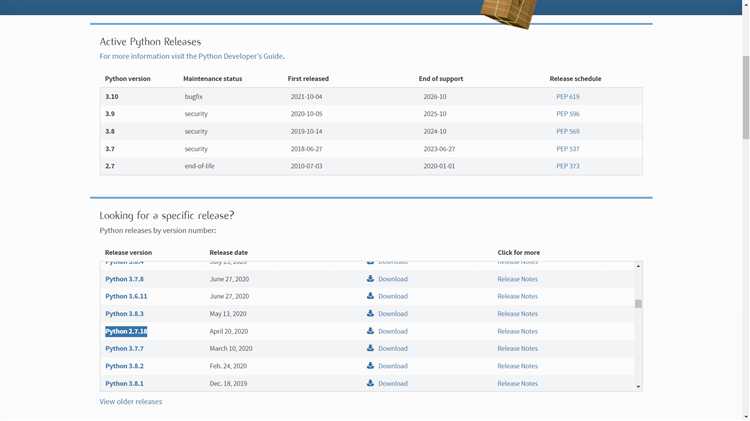The image size is (750, 421).
Task: Click Download text link for Python 3.7.8
Action: (x=393, y=279)
